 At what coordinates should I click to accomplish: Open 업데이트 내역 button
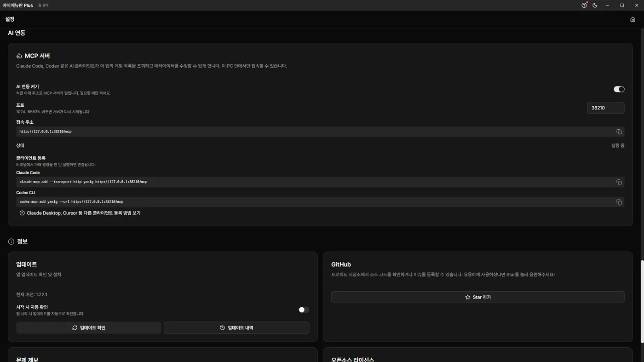(236, 328)
